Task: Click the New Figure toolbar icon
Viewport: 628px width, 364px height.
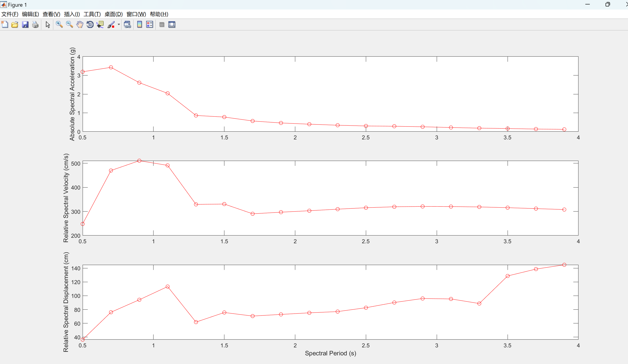Action: click(x=5, y=25)
